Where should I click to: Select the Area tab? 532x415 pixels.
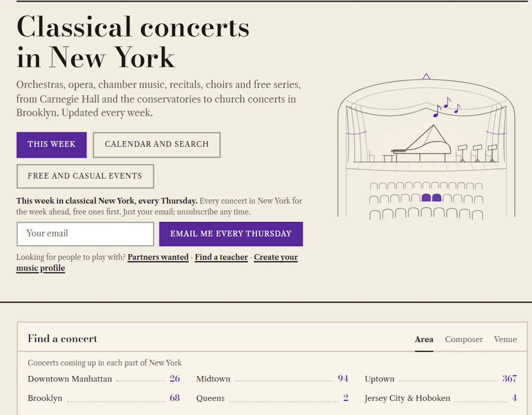[424, 339]
